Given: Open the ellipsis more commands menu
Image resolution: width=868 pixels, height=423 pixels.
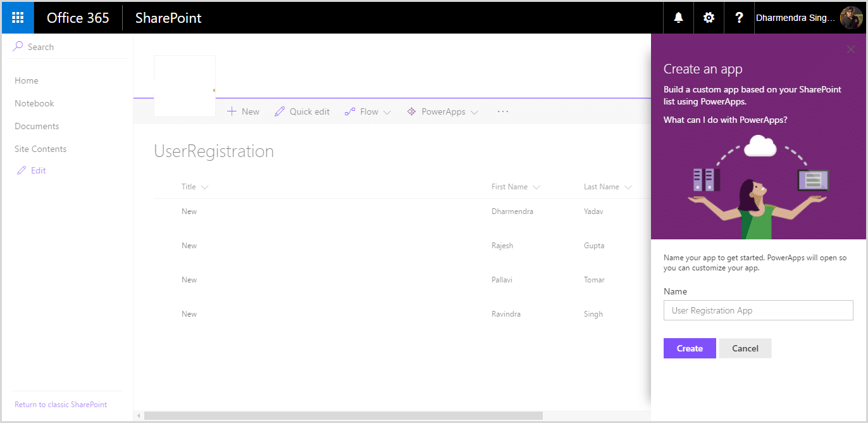Looking at the screenshot, I should tap(503, 111).
